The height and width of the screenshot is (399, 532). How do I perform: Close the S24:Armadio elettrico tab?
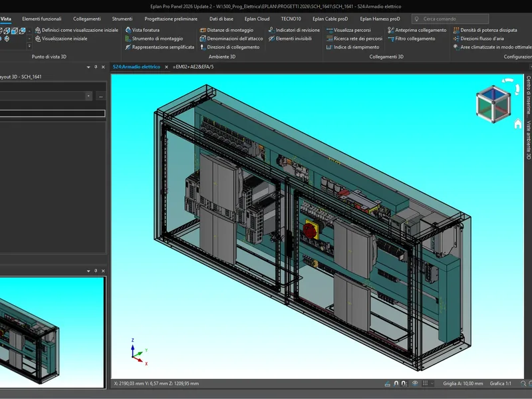[166, 67]
